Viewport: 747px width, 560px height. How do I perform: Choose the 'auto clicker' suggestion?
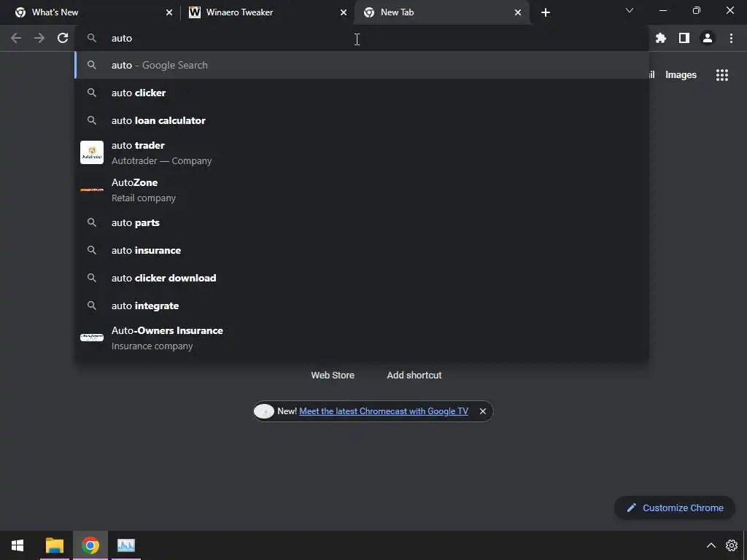click(x=362, y=93)
